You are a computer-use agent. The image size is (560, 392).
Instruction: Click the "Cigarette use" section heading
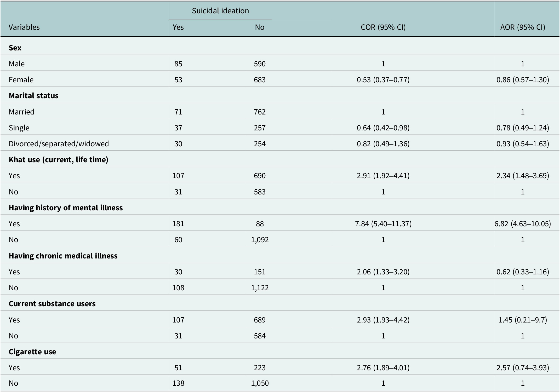click(32, 352)
